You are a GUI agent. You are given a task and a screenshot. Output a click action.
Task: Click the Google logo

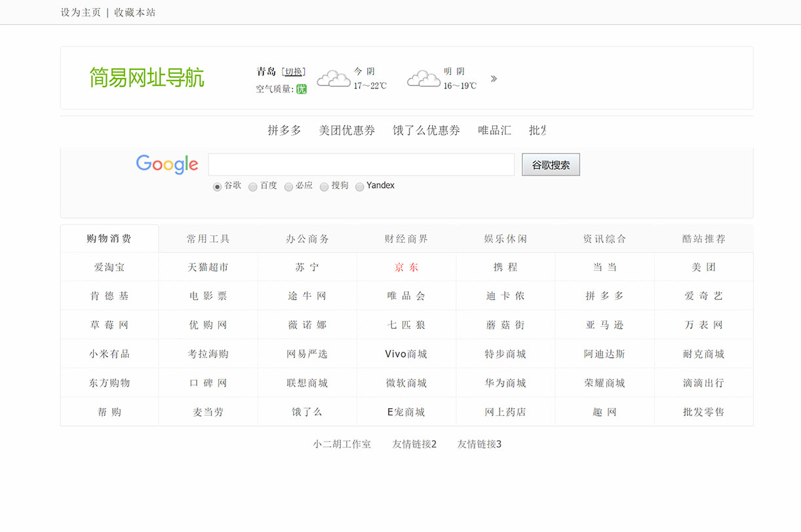pos(166,164)
